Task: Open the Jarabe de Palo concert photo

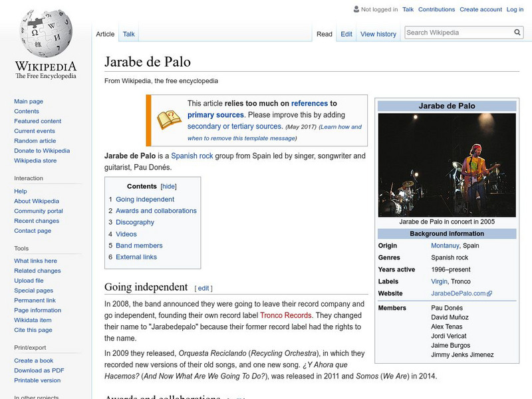Action: coord(447,164)
